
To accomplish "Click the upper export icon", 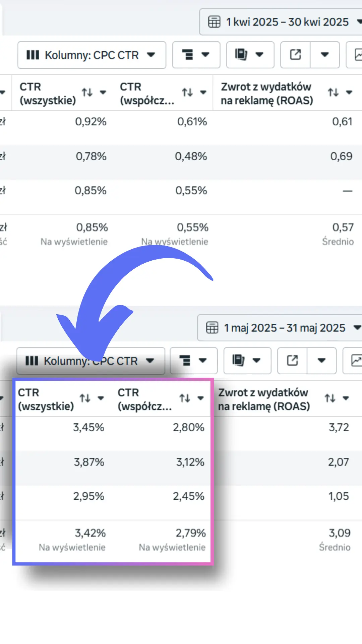I will coord(295,55).
